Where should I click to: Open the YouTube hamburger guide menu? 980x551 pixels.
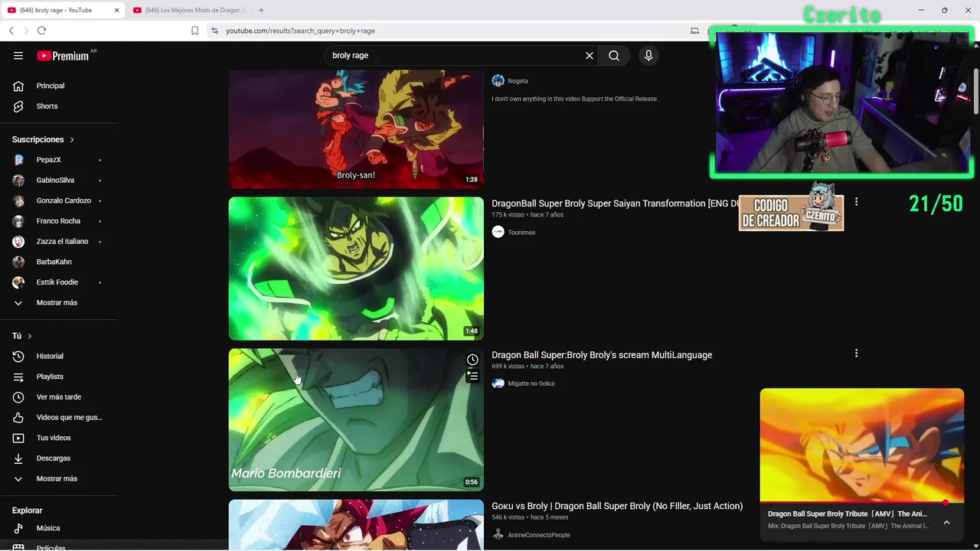pos(18,55)
